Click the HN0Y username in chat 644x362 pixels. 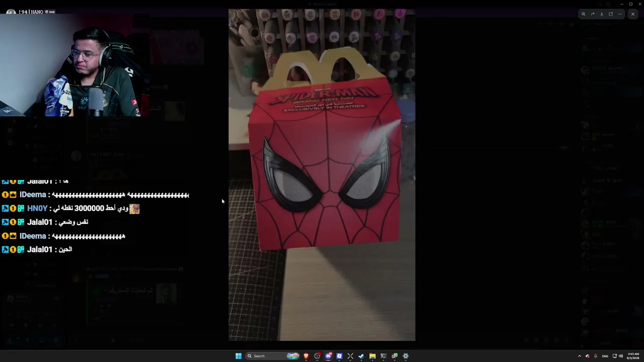(x=37, y=209)
